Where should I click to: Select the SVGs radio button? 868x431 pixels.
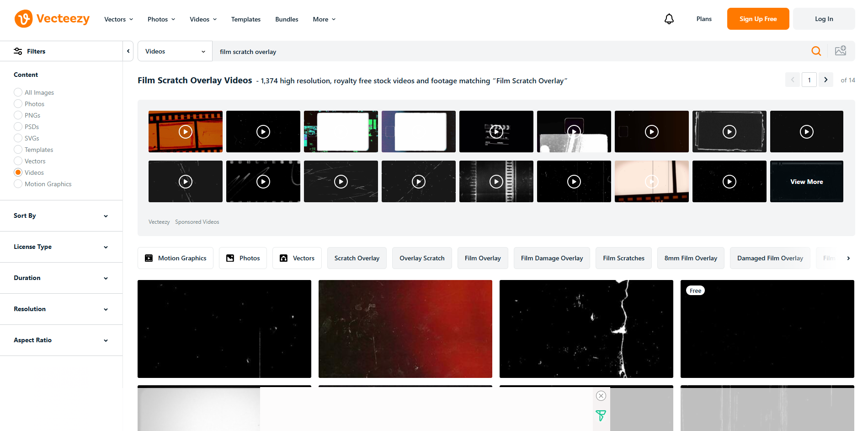pyautogui.click(x=18, y=138)
